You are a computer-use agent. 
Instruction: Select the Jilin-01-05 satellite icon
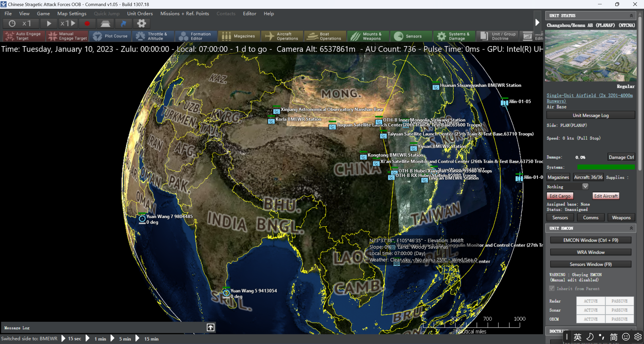(504, 103)
